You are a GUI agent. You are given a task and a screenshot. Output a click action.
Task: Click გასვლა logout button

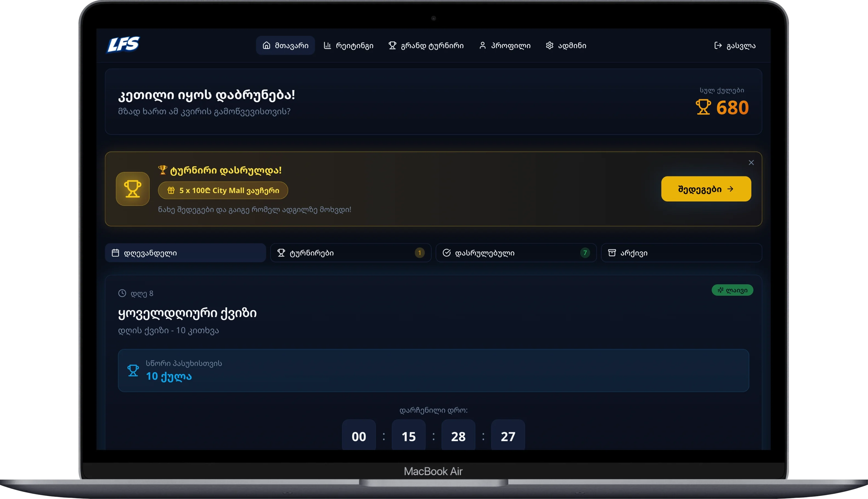[x=735, y=45]
